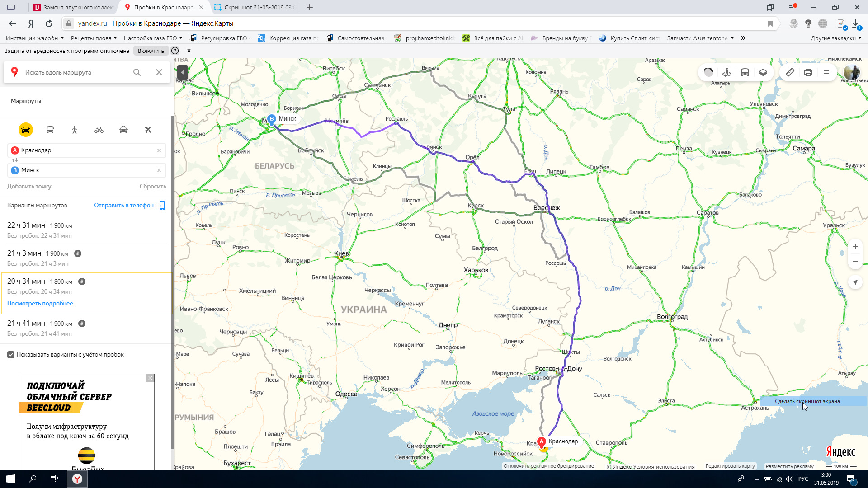The height and width of the screenshot is (488, 868).
Task: Click Сбросить to reset the route
Action: pos(153,187)
